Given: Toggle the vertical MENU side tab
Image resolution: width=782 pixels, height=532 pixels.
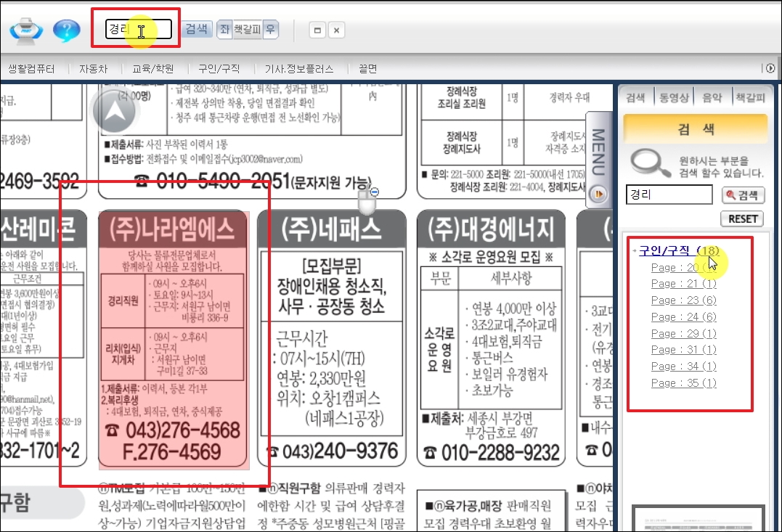Looking at the screenshot, I should (598, 152).
